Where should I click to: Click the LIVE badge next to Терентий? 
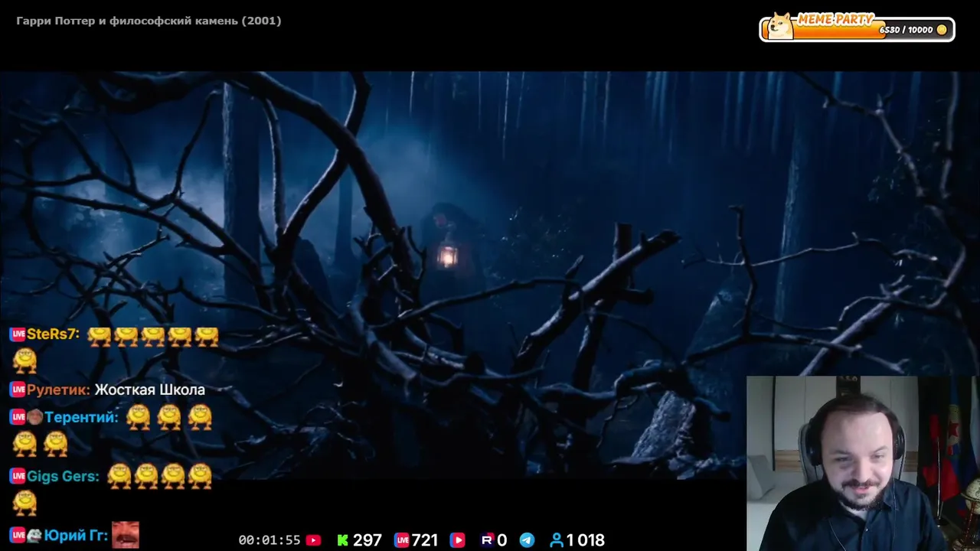coord(18,417)
